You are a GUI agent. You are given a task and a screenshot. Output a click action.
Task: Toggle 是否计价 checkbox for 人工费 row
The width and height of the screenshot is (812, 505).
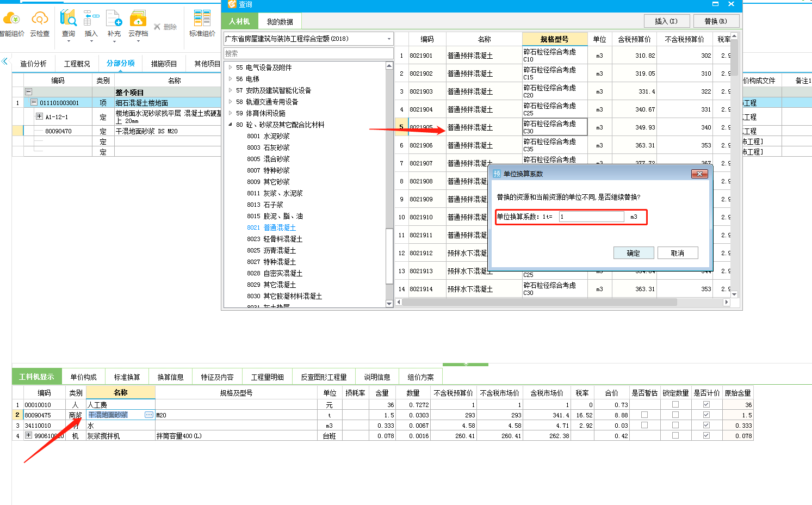point(706,404)
